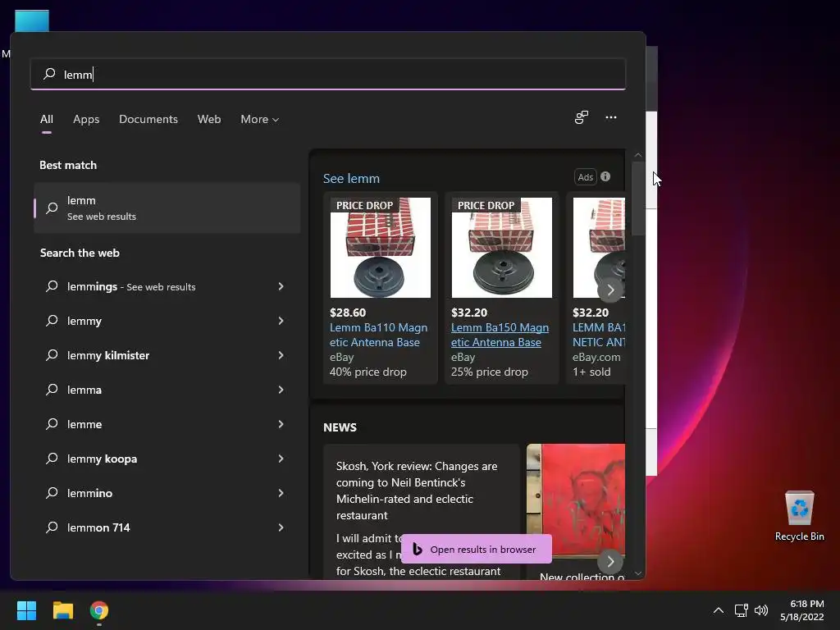
Task: Click the Bing logo icon
Action: (418, 549)
